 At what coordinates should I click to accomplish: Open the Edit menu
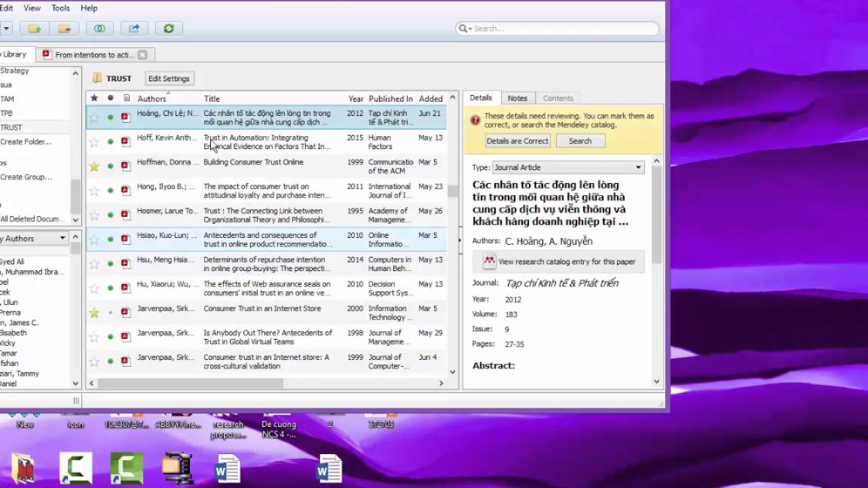(x=6, y=8)
